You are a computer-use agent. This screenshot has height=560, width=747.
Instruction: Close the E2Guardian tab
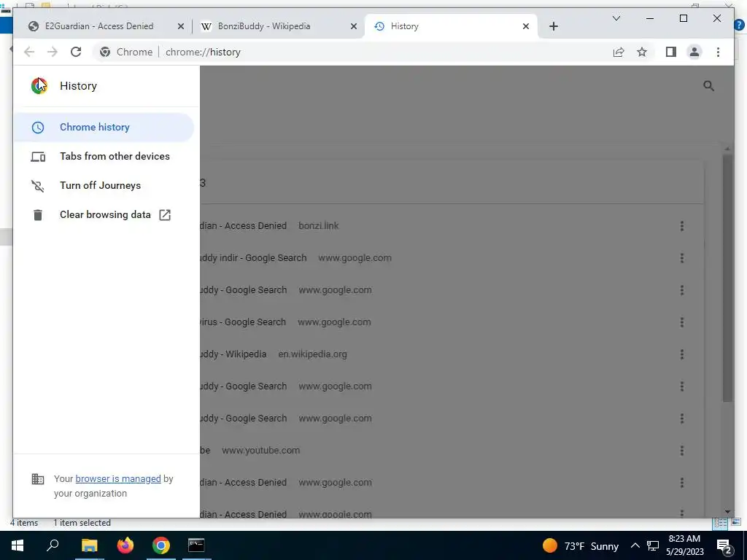(181, 27)
